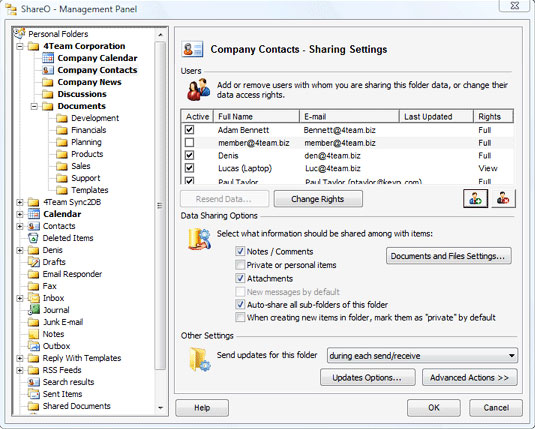The width and height of the screenshot is (535, 429).
Task: Click the remove user icon button
Action: point(503,199)
